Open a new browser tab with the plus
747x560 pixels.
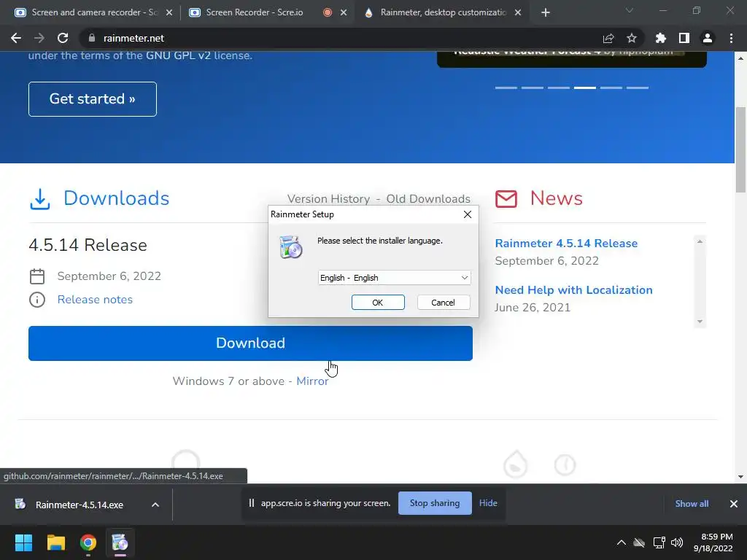pos(546,12)
